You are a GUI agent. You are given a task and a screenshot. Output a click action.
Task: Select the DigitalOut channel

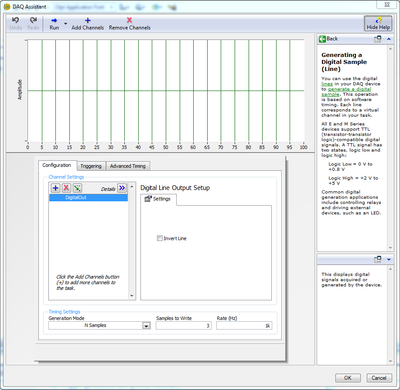coord(88,198)
